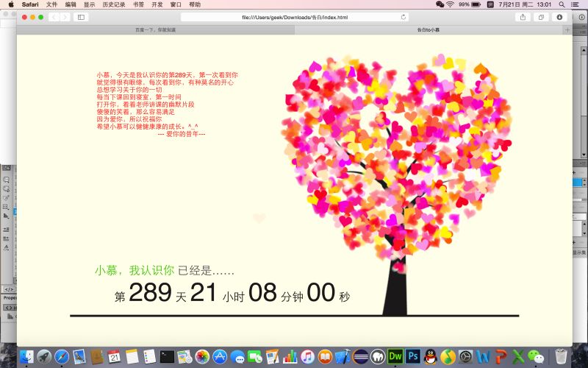The width and height of the screenshot is (588, 368).
Task: Launch Eclipse from the dock
Action: coord(360,356)
